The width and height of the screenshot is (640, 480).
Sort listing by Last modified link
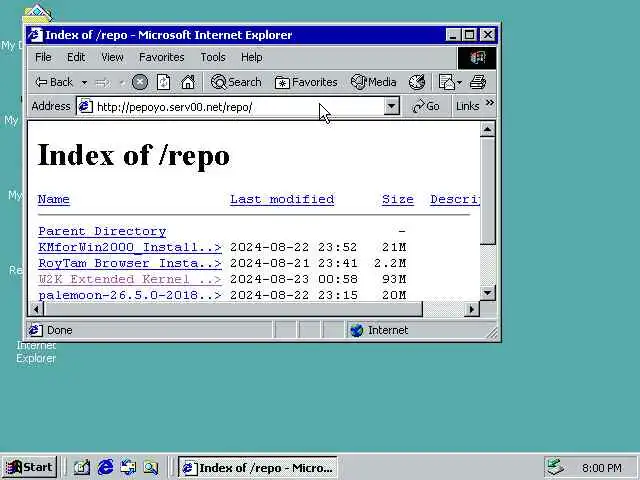coord(282,199)
